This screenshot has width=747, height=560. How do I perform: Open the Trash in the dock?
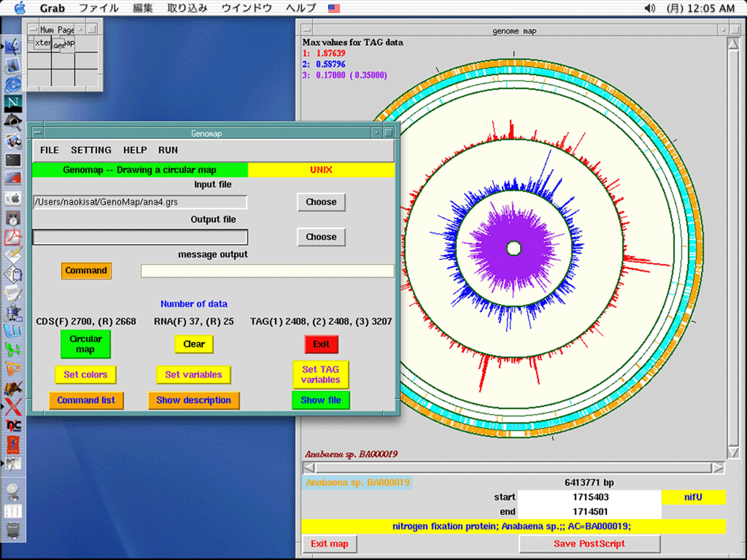(13, 531)
